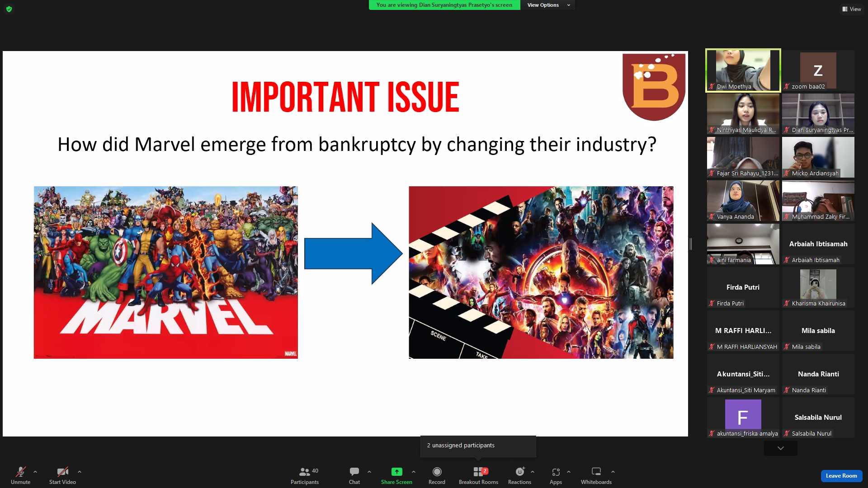
Task: Click the B shield logo on slide
Action: point(654,87)
